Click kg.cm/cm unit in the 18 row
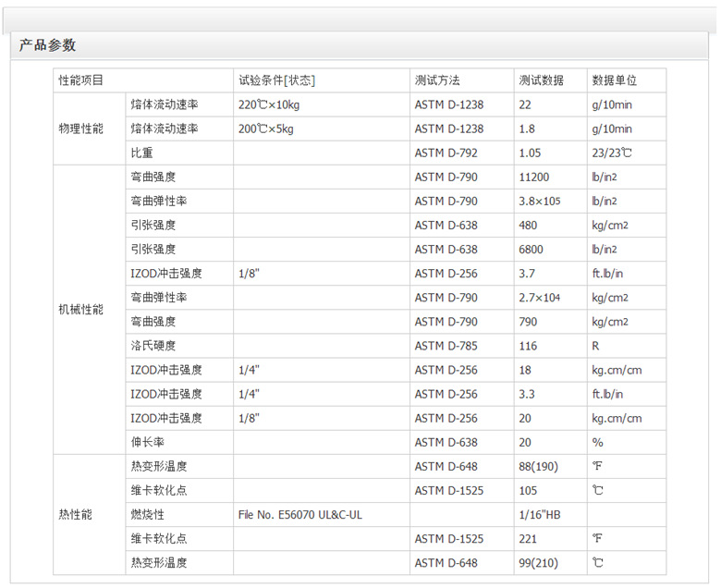 click(x=627, y=370)
